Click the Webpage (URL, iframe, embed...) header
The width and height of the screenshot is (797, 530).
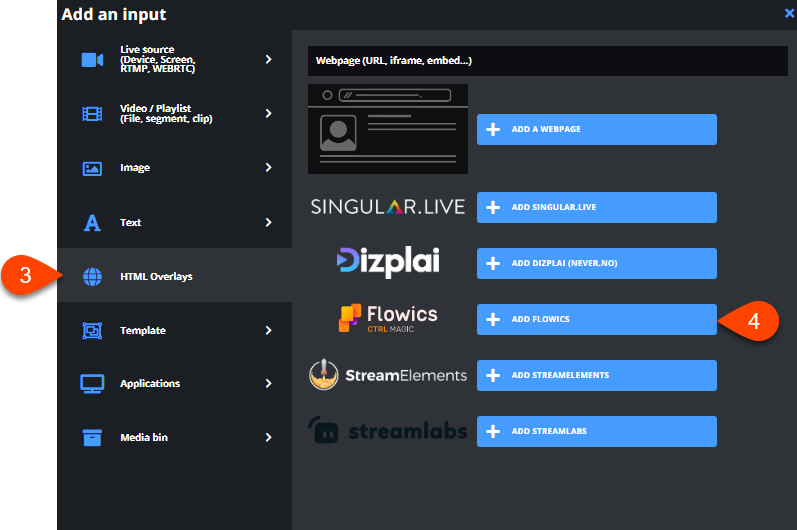point(548,61)
